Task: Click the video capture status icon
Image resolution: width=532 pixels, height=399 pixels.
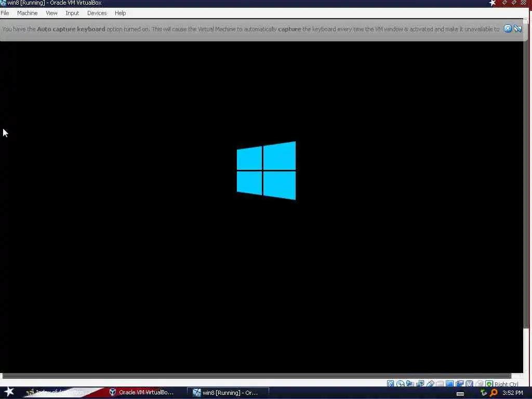Action: click(459, 383)
